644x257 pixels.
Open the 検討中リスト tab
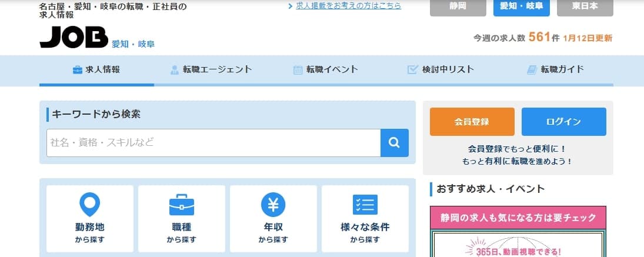pos(441,70)
